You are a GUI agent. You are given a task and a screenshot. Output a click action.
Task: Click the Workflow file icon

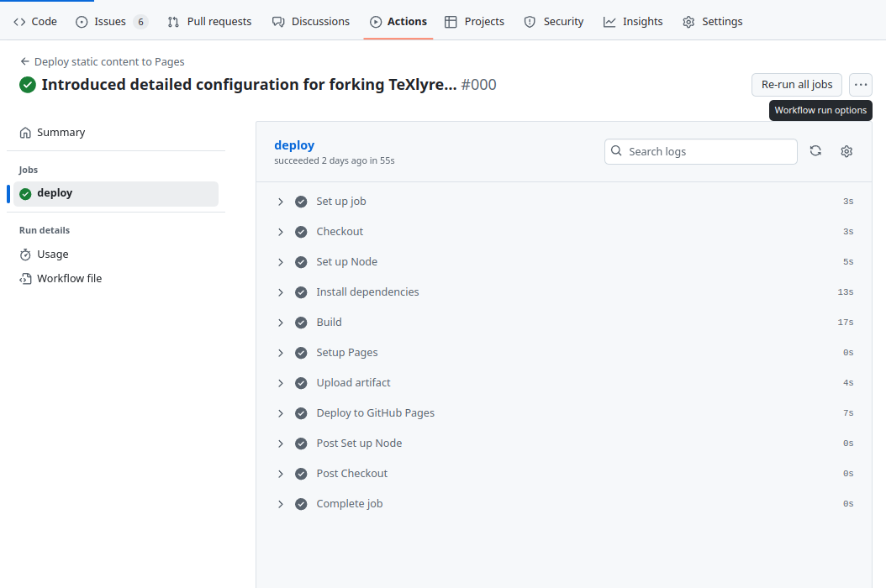point(25,279)
